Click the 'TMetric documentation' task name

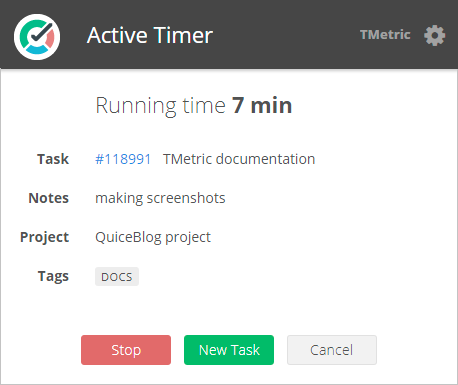click(239, 159)
